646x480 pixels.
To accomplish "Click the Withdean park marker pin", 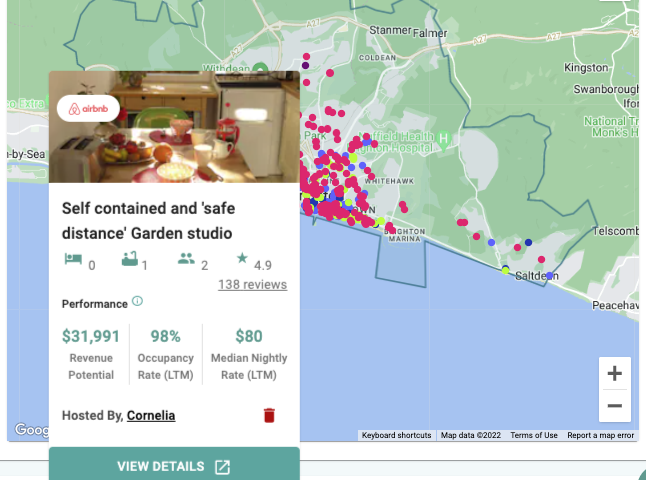I will [x=260, y=68].
